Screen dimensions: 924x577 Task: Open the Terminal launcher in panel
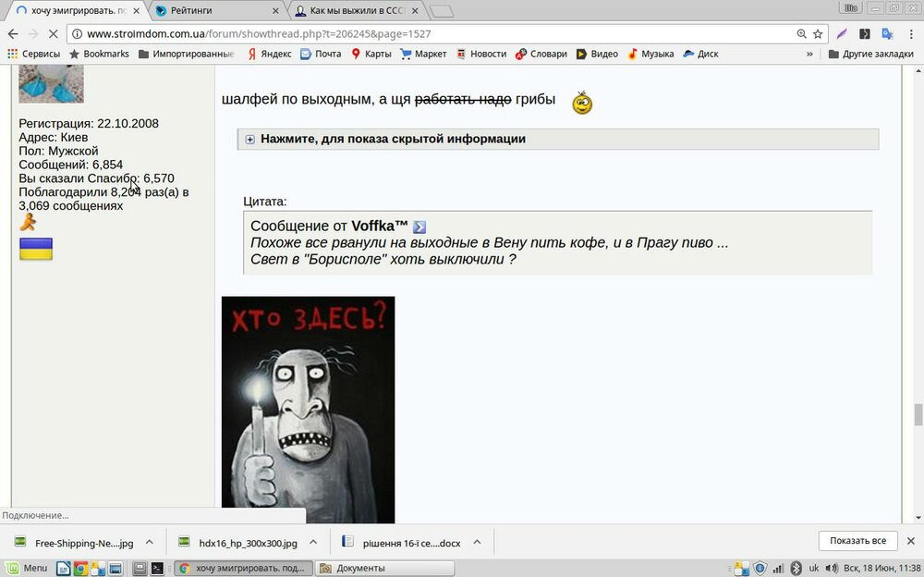[157, 568]
